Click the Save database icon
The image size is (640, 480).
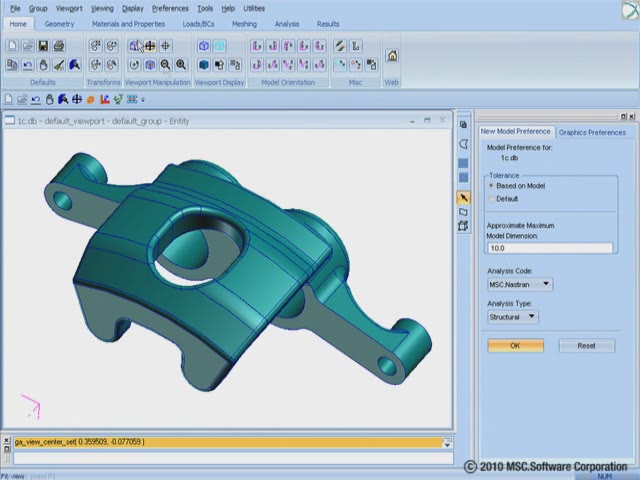click(x=43, y=46)
